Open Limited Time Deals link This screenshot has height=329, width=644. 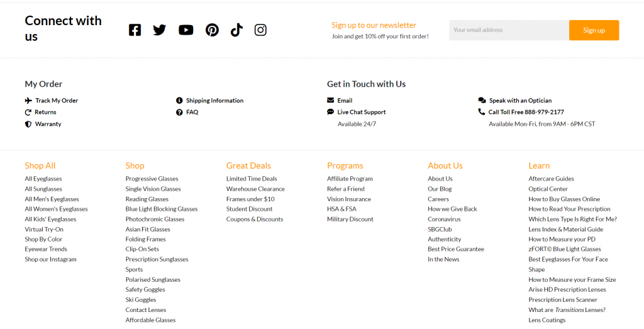tap(252, 179)
